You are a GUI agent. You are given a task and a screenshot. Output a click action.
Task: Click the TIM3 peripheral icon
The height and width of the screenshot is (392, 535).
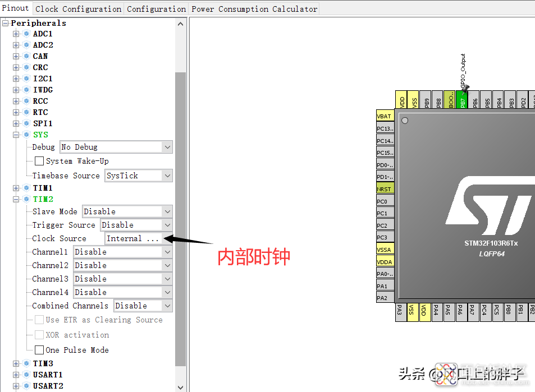click(x=26, y=364)
